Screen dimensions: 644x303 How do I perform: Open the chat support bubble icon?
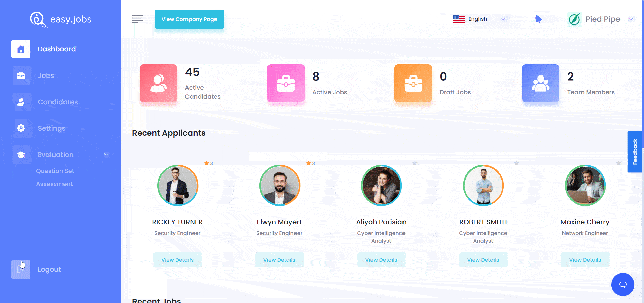tap(623, 285)
